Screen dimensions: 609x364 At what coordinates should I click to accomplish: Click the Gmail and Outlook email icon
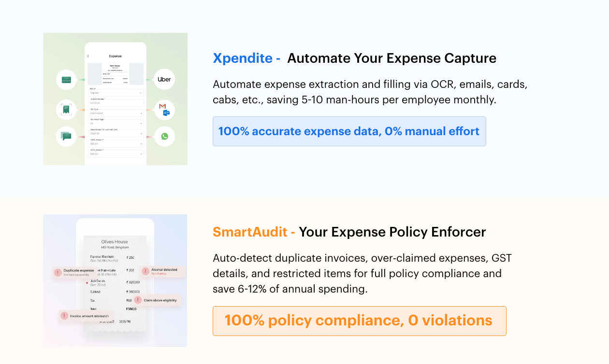click(x=164, y=110)
